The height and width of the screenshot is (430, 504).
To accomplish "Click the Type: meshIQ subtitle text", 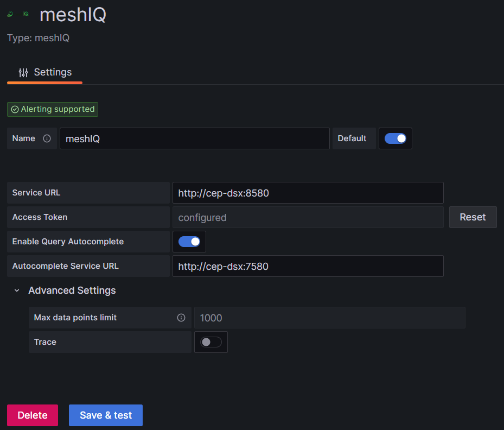I will pyautogui.click(x=39, y=38).
